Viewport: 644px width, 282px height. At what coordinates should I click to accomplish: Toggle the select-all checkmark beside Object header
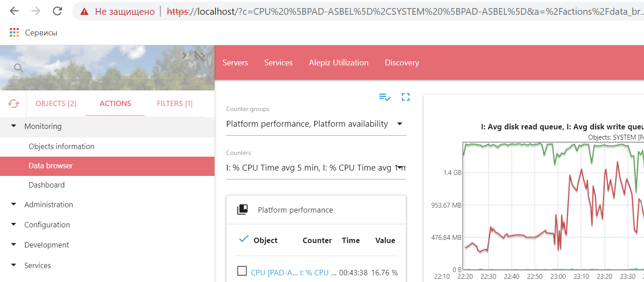point(244,239)
